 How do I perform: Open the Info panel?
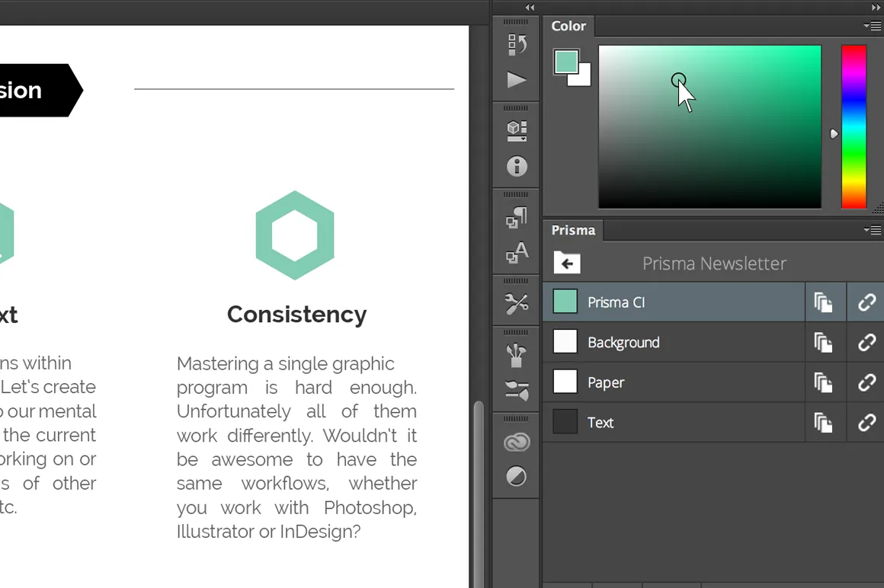click(516, 166)
